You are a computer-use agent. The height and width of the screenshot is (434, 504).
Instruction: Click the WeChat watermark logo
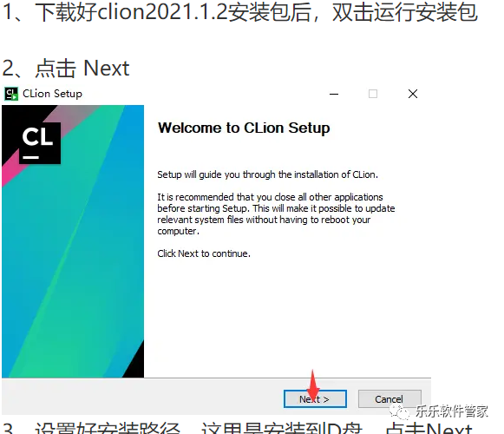click(399, 411)
